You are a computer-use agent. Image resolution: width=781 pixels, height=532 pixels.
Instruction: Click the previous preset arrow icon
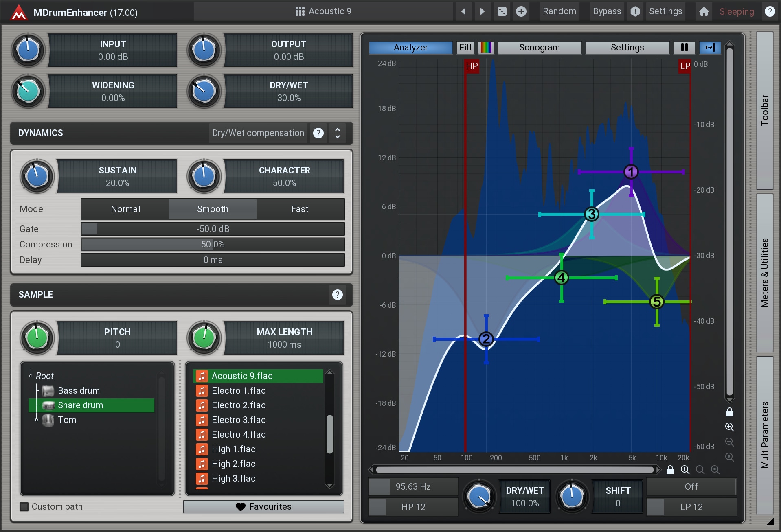463,11
